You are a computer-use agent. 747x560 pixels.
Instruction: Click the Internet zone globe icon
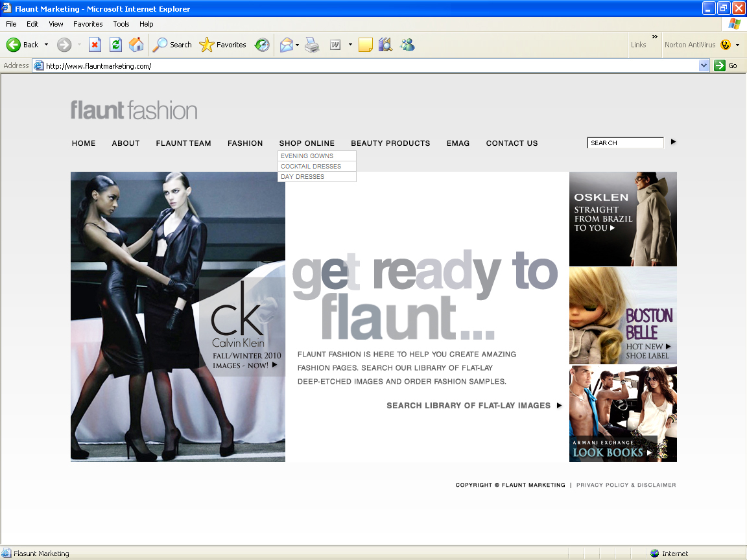click(x=654, y=554)
